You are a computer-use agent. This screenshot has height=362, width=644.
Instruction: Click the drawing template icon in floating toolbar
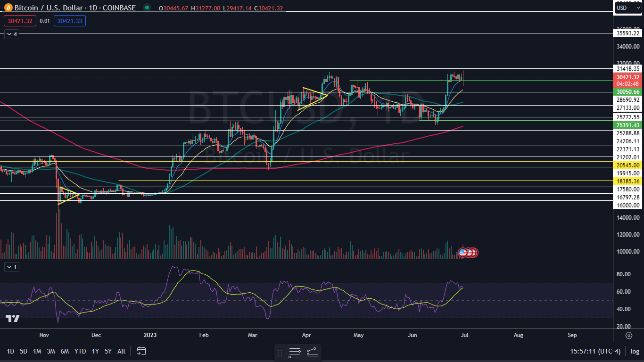(x=312, y=352)
